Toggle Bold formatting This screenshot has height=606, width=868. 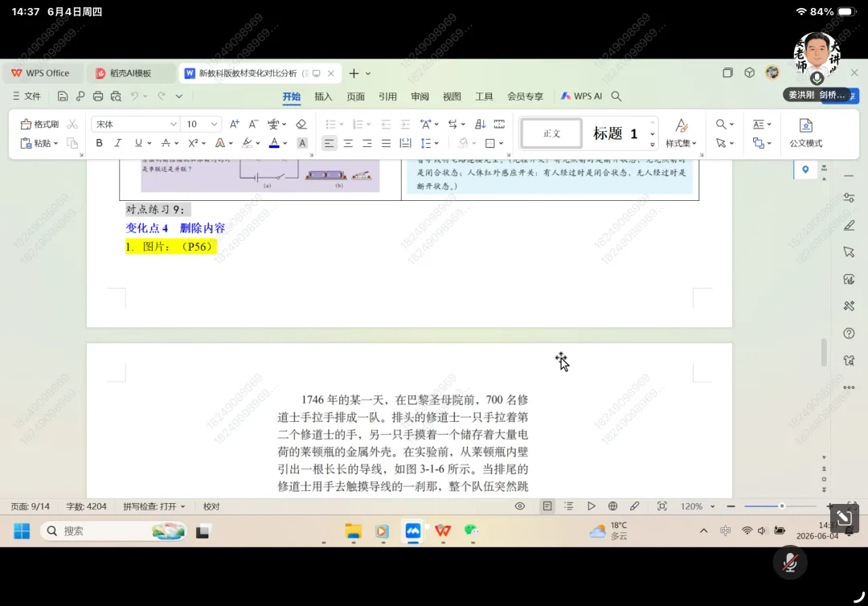99,143
